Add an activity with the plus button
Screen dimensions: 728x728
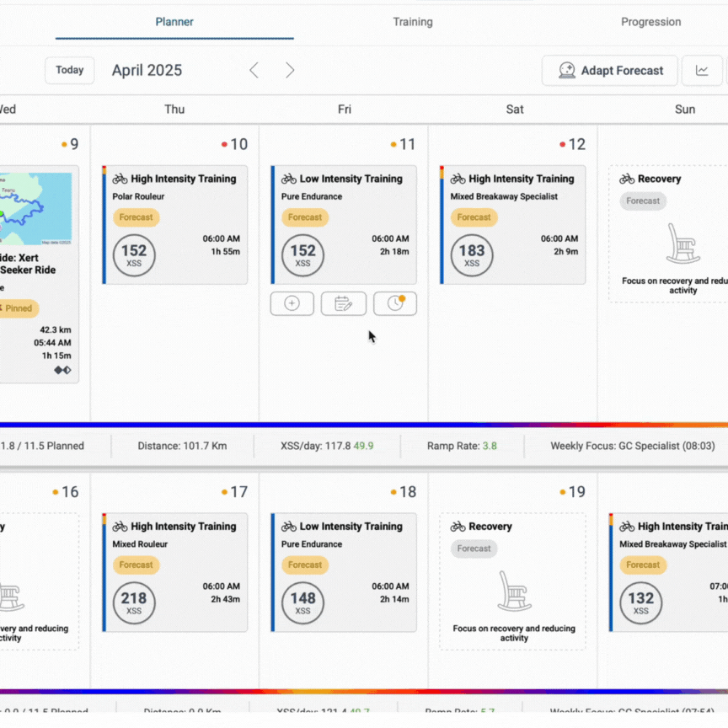292,303
